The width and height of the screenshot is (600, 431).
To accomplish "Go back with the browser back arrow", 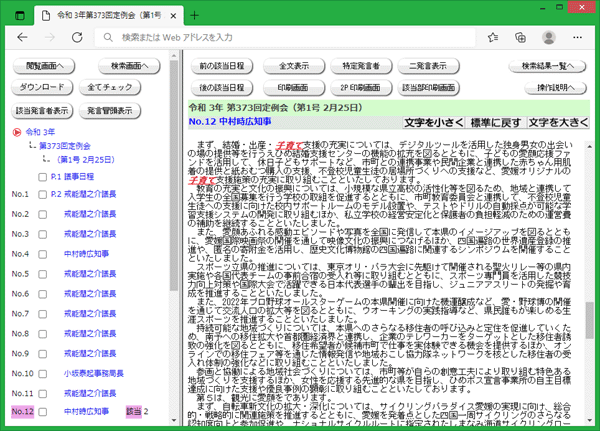I will pos(23,37).
